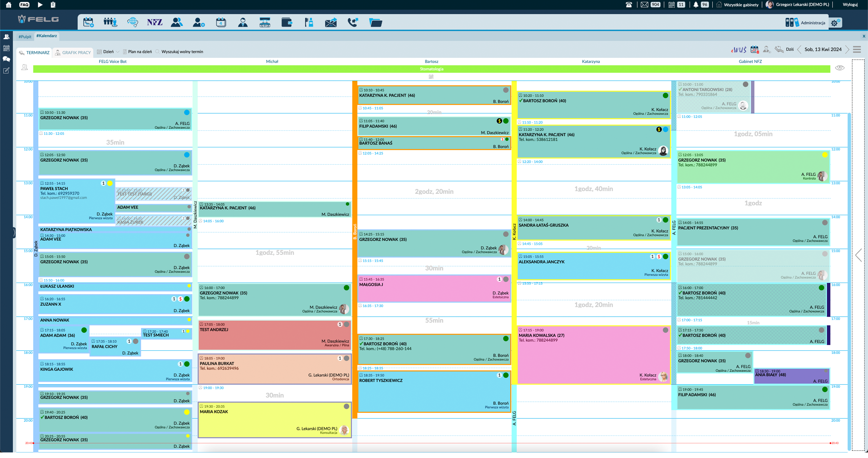Screen dimensions: 868x458
Task: Toggle the eye visibility icon
Action: click(x=839, y=68)
